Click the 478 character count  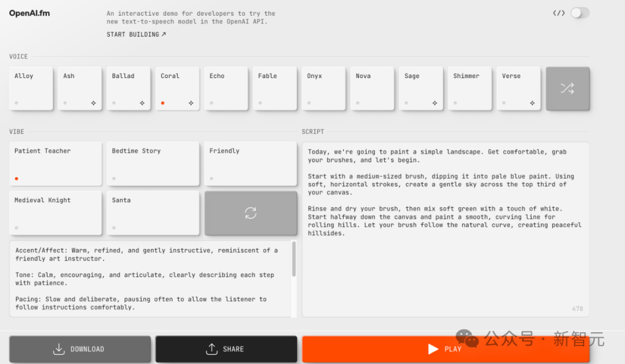pyautogui.click(x=578, y=308)
